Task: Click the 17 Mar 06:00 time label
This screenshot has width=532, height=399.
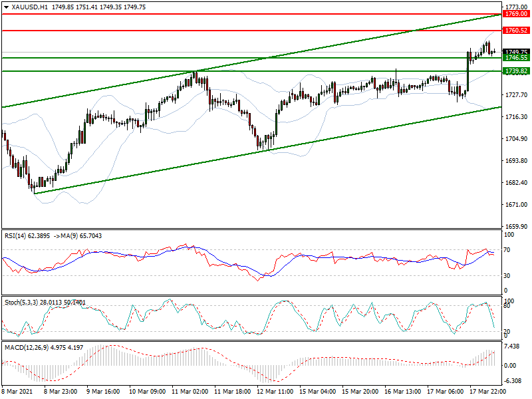Action: 445,392
